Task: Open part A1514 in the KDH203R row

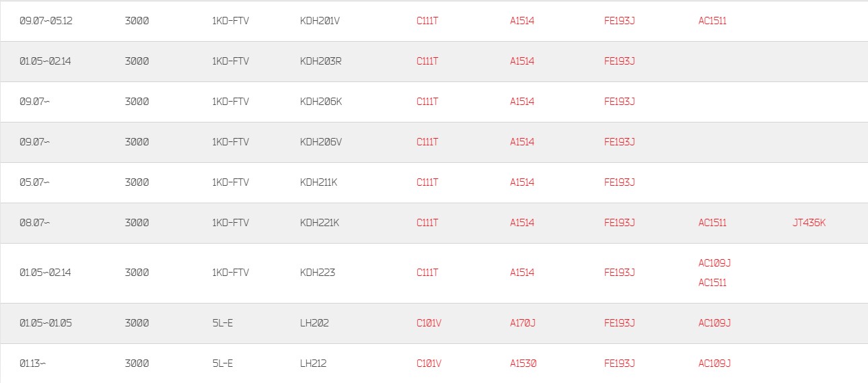Action: tap(522, 61)
